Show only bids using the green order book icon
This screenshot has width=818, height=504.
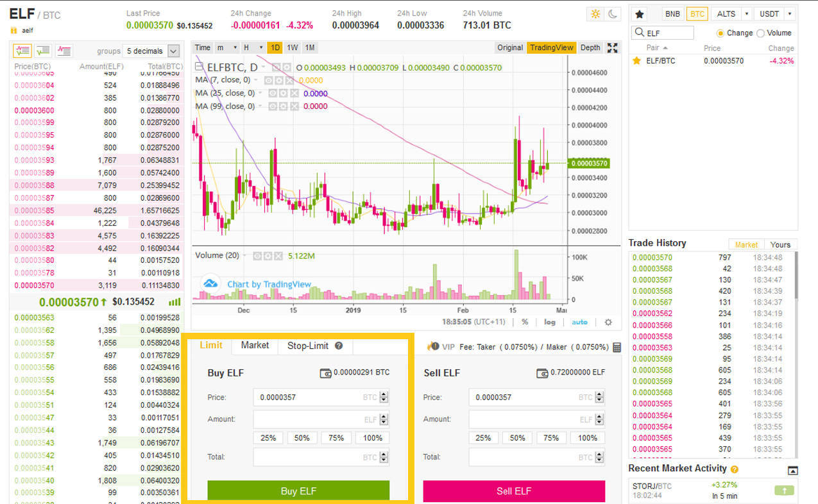click(44, 51)
